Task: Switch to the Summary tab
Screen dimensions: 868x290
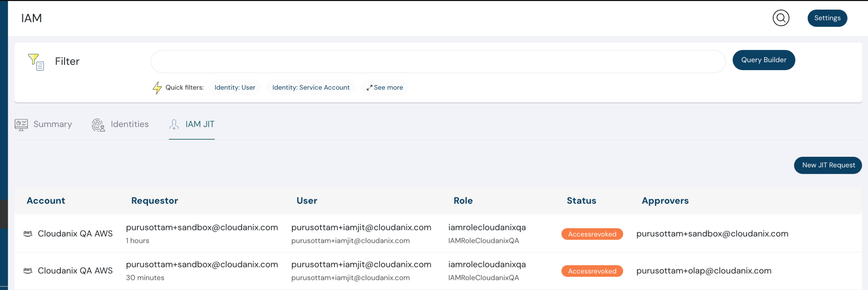Action: point(43,124)
